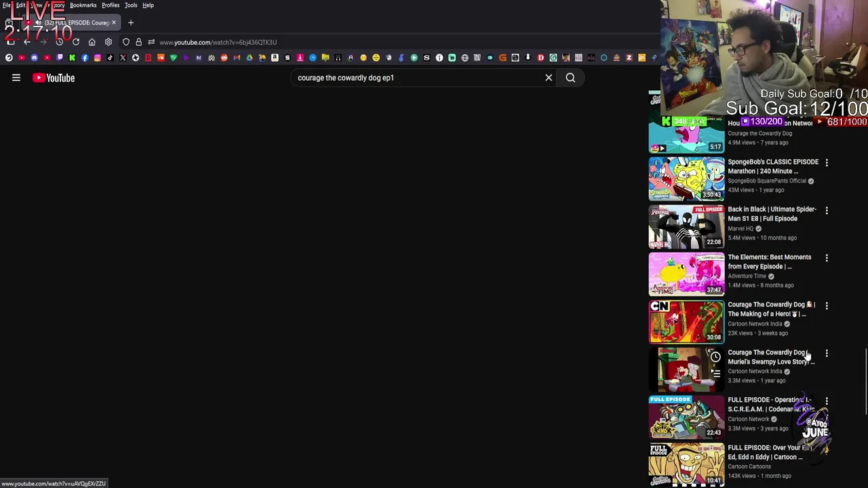868x488 pixels.
Task: Visit SpongeBob SquarePants Official channel
Action: (767, 181)
